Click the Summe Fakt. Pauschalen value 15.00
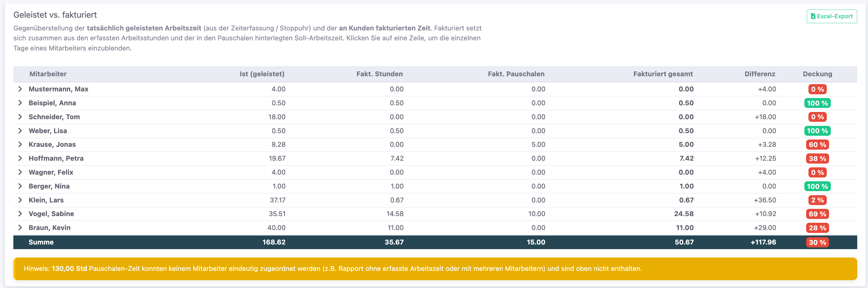Viewport: 868px width, 288px height. 536,242
